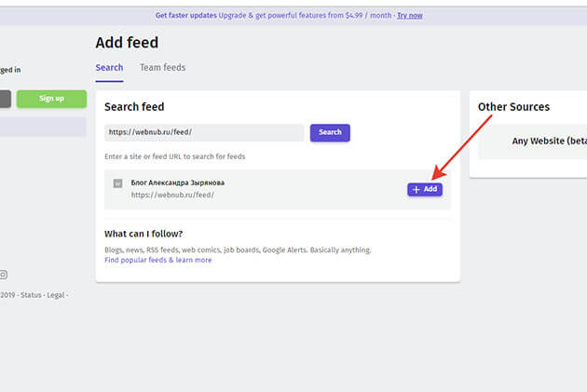Viewport: 587px width, 392px height.
Task: Click the What can I follow? heading
Action: (x=143, y=234)
